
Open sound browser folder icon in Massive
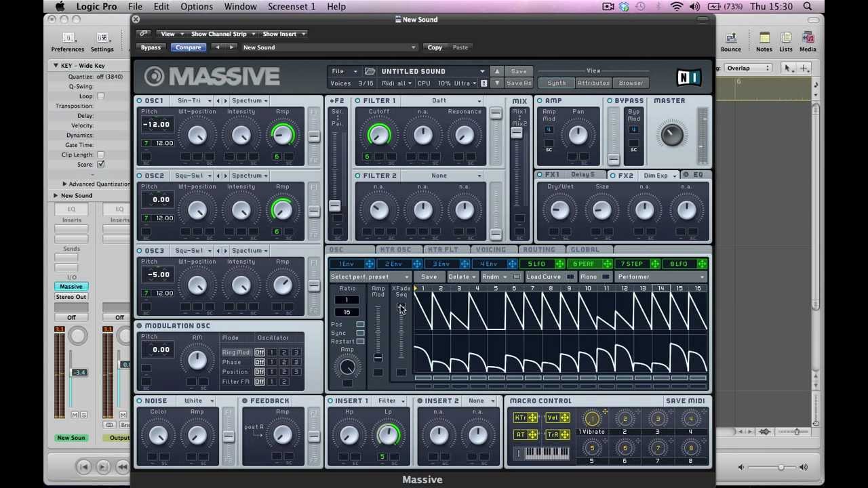point(370,71)
